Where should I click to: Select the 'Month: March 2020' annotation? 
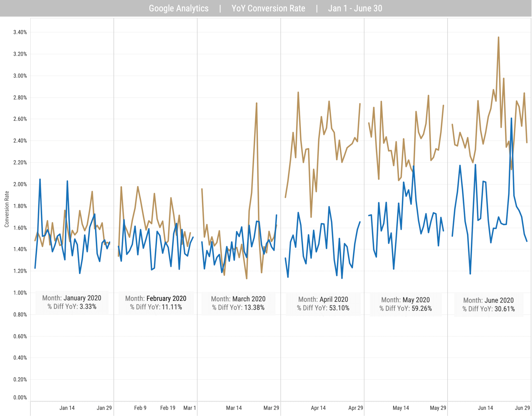pos(238,299)
